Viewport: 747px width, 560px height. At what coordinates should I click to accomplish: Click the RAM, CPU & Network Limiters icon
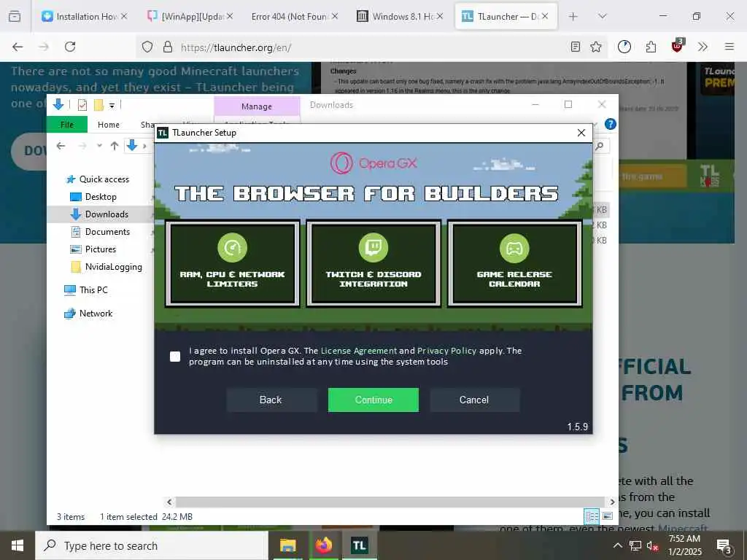tap(232, 248)
